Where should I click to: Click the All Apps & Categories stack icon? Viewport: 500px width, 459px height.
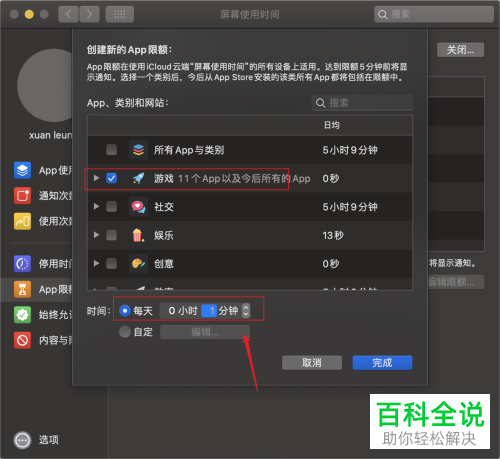coord(138,150)
